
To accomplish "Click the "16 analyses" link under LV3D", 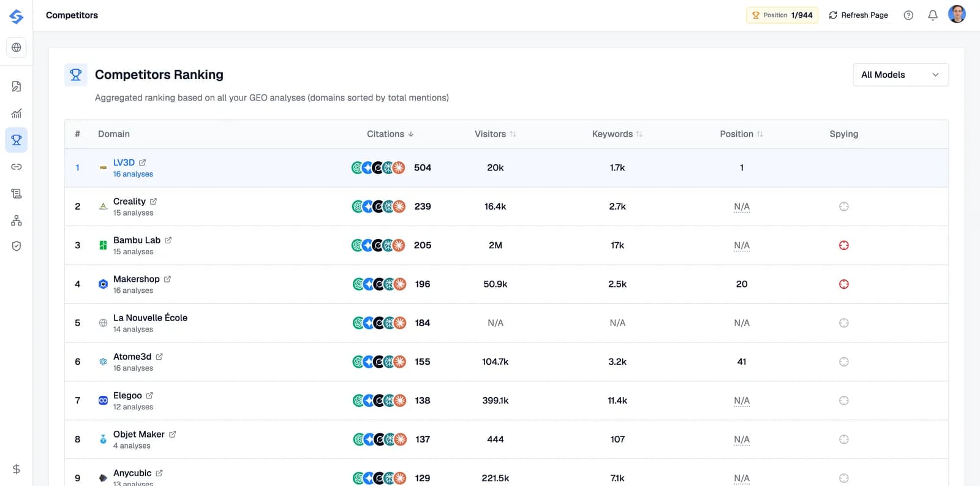I will coord(133,174).
